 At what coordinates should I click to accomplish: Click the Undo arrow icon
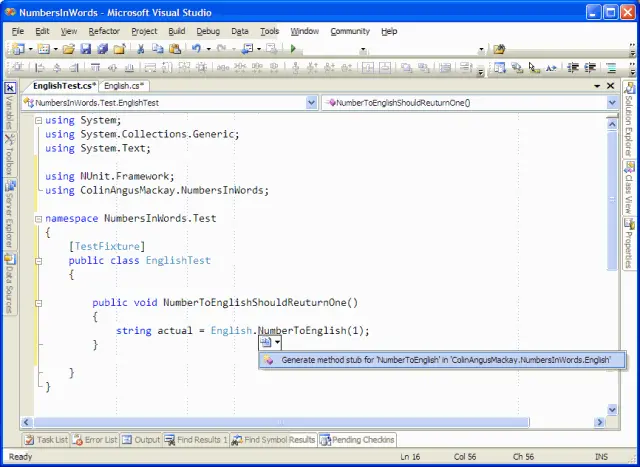tap(196, 49)
